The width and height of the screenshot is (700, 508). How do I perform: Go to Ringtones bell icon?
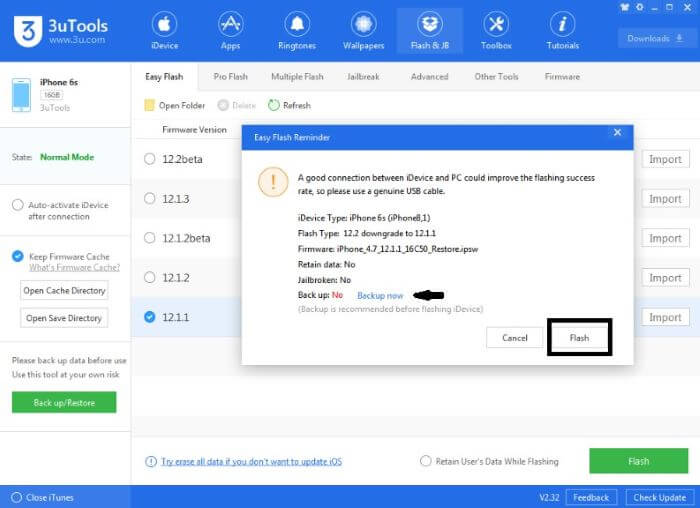point(297,24)
